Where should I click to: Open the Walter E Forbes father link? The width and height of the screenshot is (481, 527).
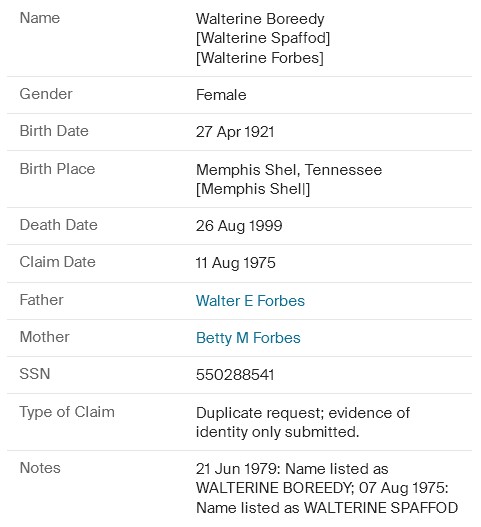250,300
